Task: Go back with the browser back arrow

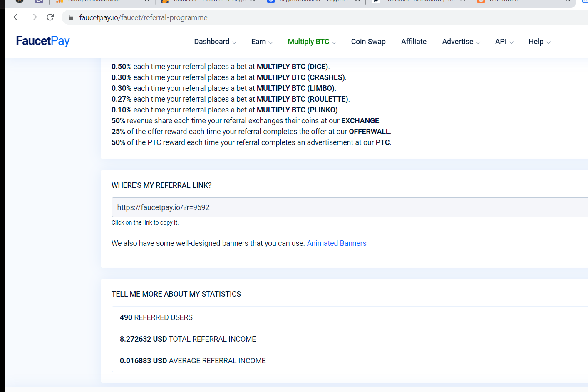Action: (x=17, y=17)
